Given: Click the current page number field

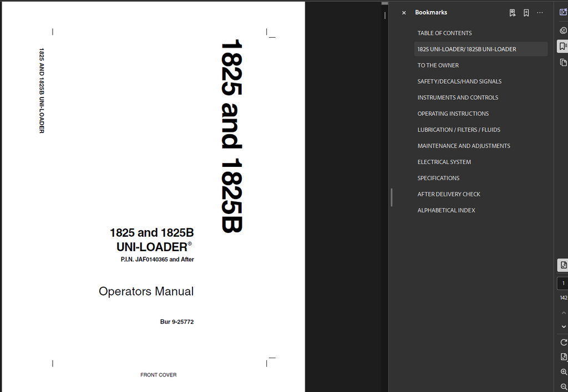Looking at the screenshot, I should [563, 283].
